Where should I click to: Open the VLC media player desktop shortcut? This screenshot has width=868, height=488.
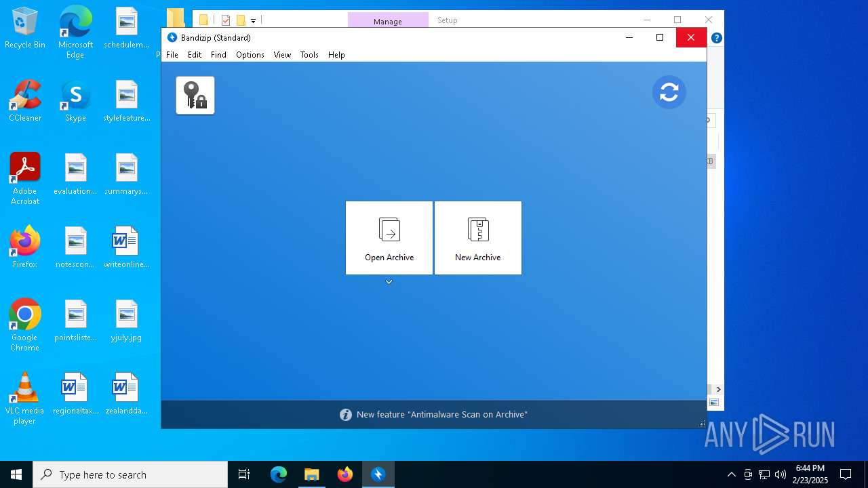click(25, 399)
